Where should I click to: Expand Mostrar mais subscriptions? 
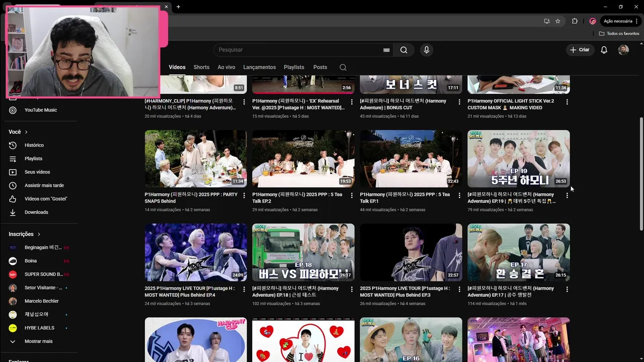pos(39,341)
